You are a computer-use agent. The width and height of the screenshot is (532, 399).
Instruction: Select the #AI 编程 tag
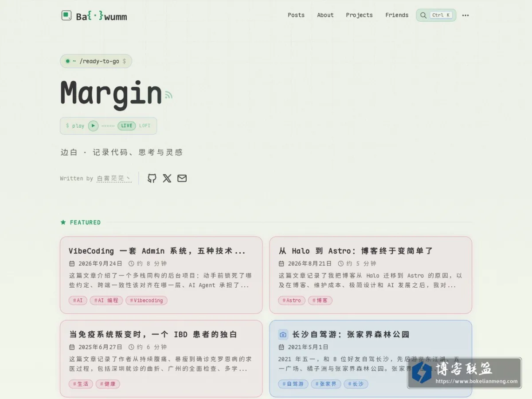(x=106, y=300)
